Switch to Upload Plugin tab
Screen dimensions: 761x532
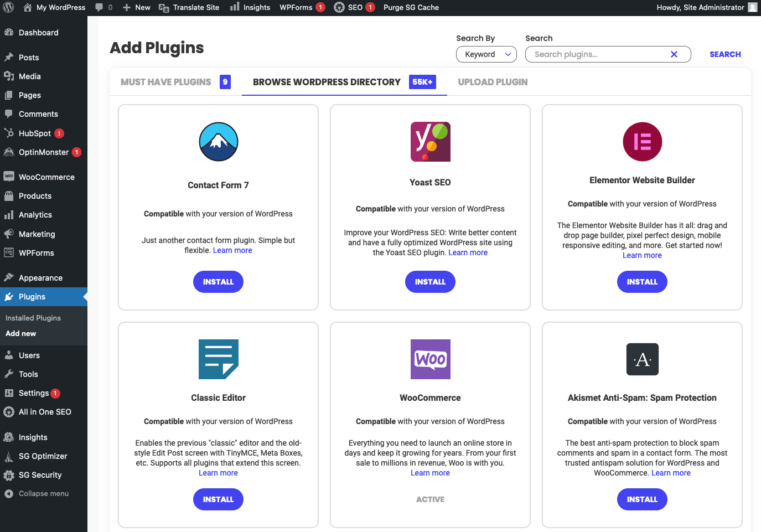tap(493, 82)
